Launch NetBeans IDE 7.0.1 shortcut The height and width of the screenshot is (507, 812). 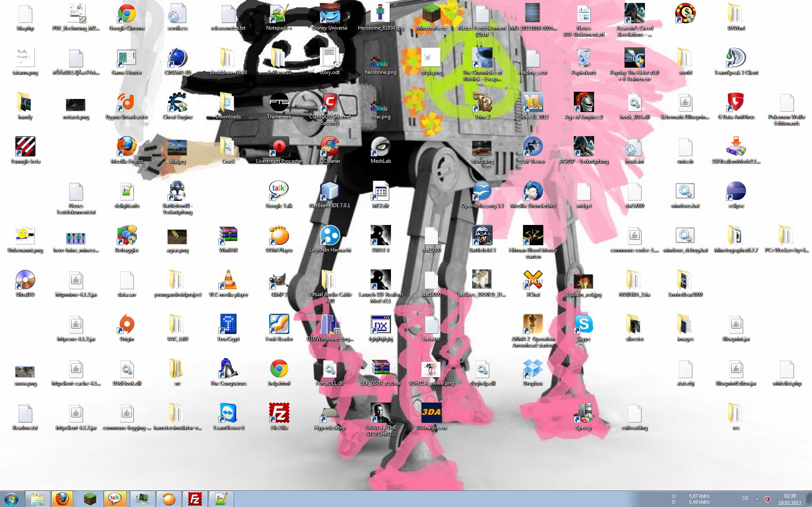(x=330, y=195)
